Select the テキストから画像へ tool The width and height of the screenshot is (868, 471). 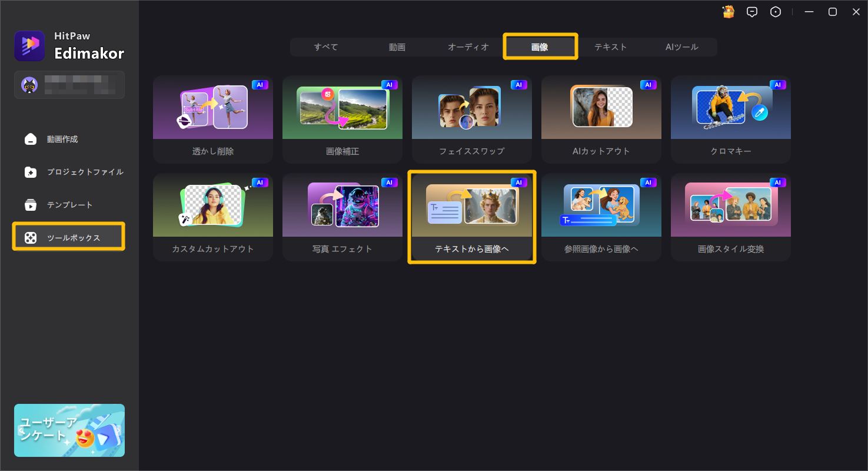click(471, 218)
